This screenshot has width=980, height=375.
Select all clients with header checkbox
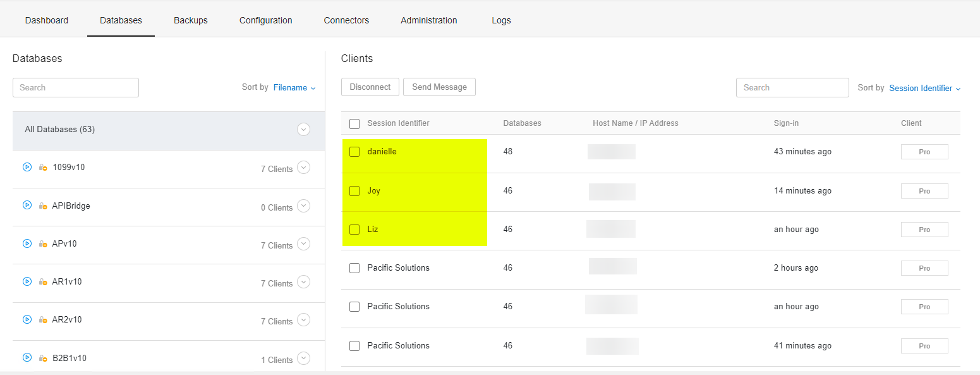[x=354, y=124]
